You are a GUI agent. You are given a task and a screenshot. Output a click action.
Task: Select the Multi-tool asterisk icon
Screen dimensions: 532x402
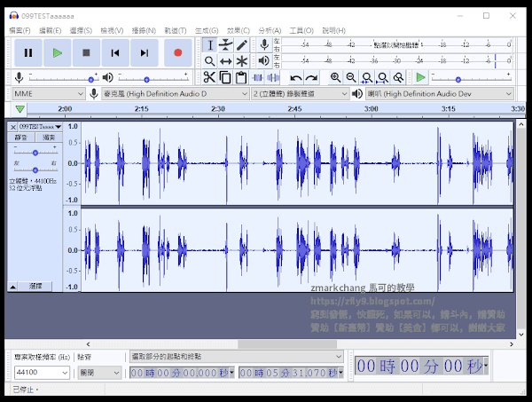click(241, 61)
